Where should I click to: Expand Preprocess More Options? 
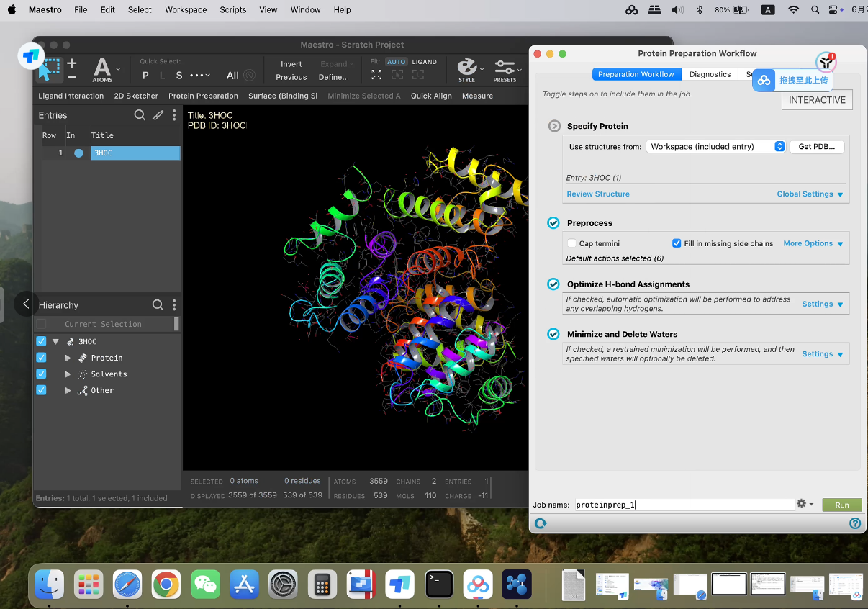[x=813, y=243]
